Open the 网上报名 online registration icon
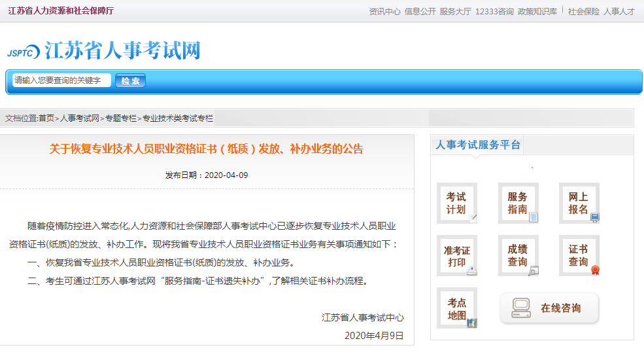644x358 pixels. pos(579,203)
